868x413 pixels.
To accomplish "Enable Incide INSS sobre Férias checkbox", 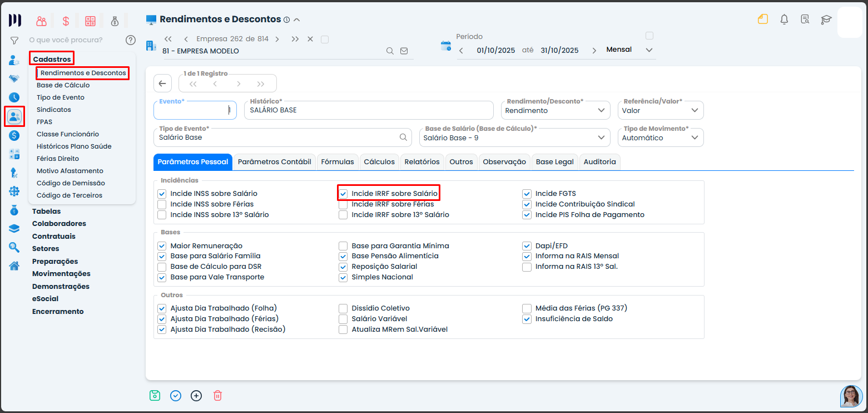I will click(x=162, y=204).
